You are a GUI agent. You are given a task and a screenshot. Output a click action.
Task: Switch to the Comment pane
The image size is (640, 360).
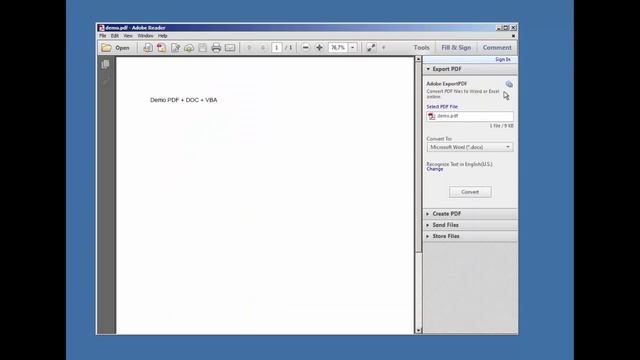tap(497, 48)
